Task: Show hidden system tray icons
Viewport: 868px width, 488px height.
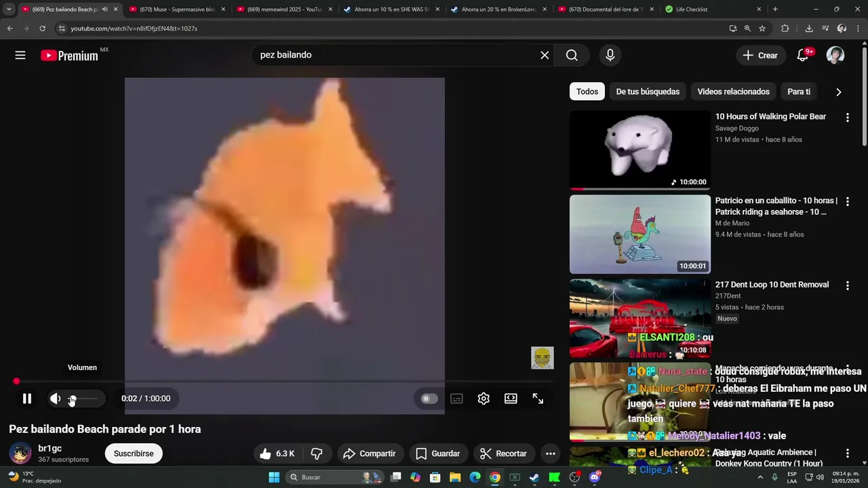Action: [x=760, y=477]
